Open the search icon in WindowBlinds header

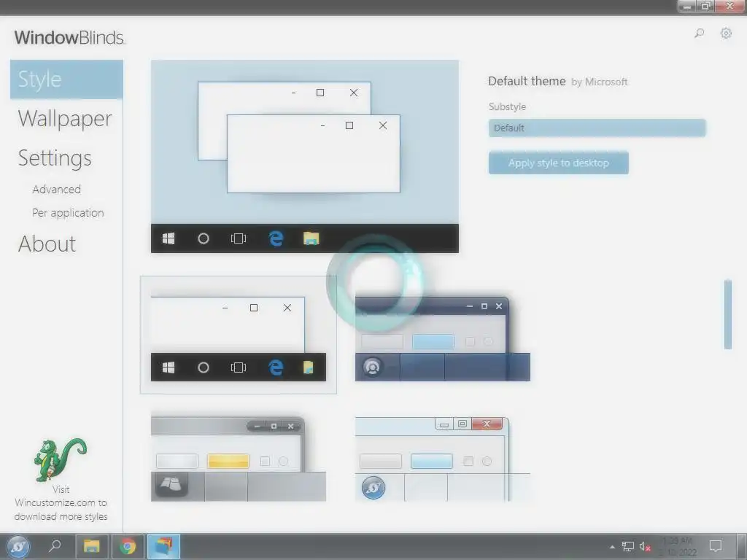point(699,34)
